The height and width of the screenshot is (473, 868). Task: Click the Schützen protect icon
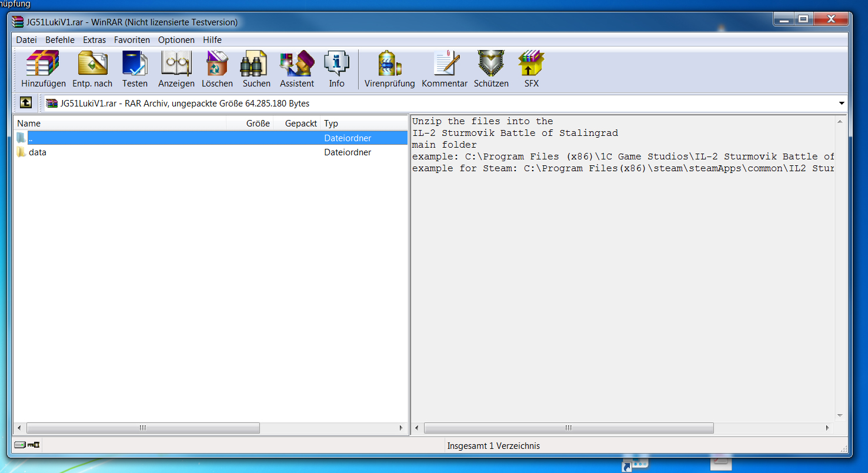pyautogui.click(x=491, y=69)
